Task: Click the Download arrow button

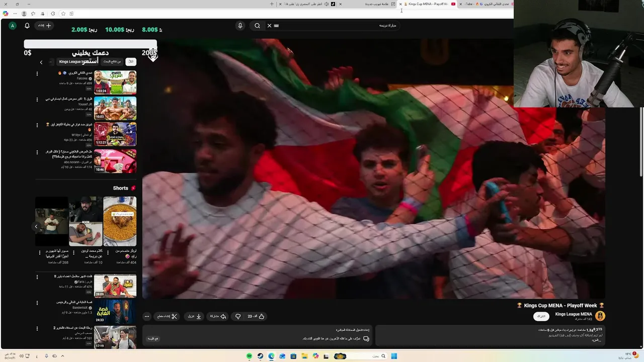Action: (x=195, y=316)
